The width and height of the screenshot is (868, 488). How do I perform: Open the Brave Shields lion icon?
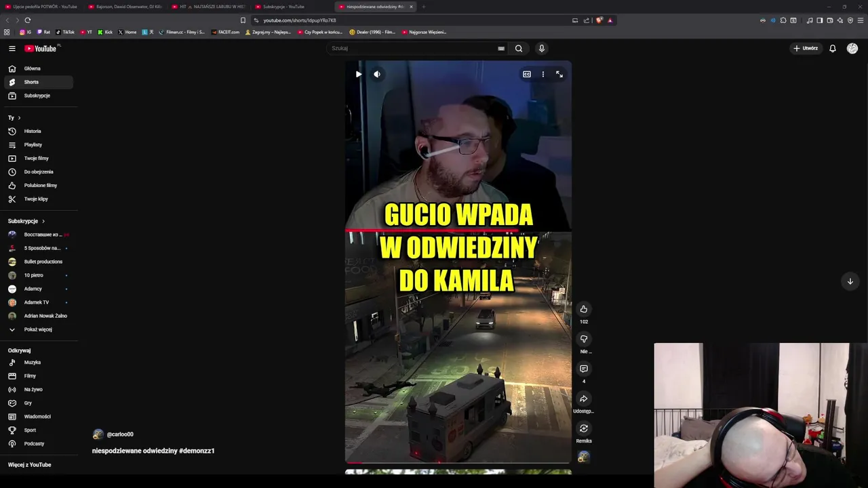pyautogui.click(x=599, y=20)
